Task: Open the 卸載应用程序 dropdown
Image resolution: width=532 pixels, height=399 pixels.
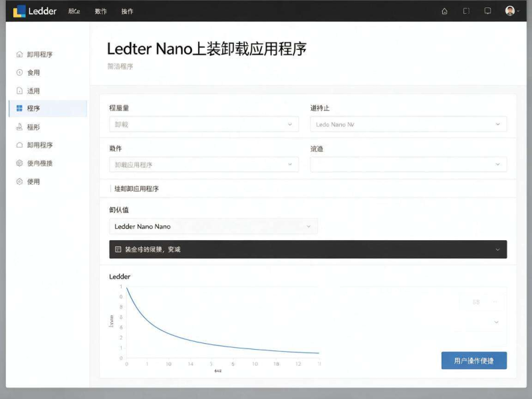Action: click(204, 164)
